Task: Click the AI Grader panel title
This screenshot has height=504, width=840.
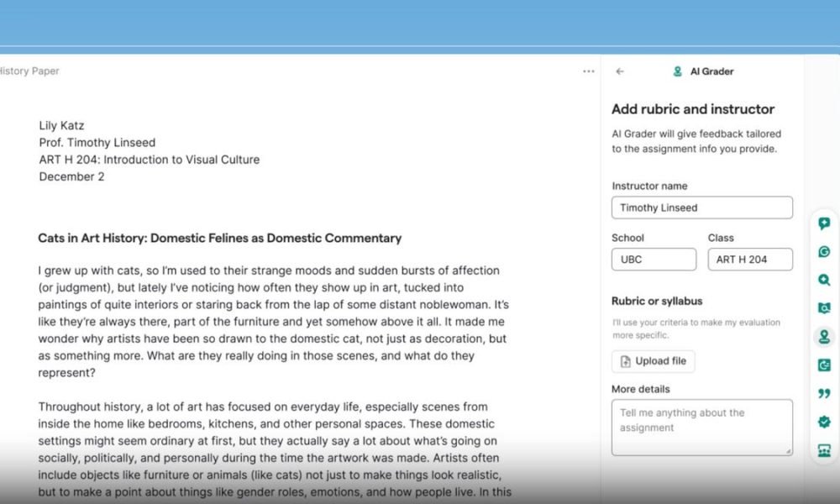Action: 711,71
